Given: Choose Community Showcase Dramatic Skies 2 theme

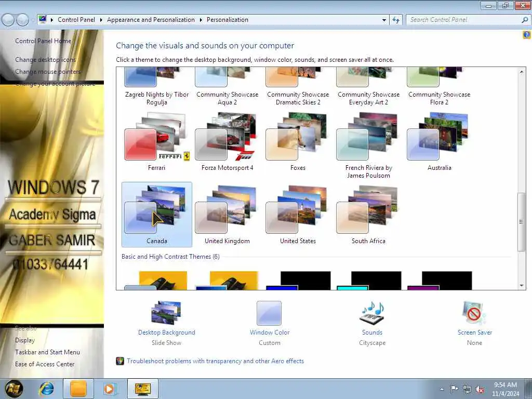Looking at the screenshot, I should tap(298, 87).
